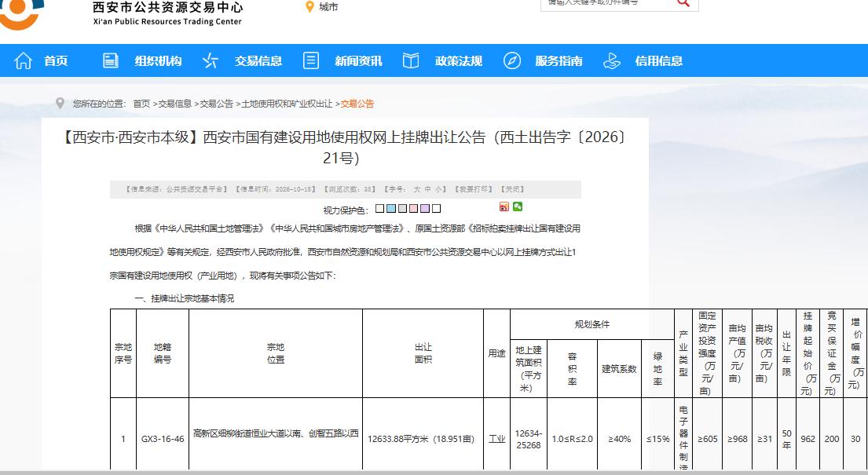This screenshot has height=475, width=868.
Task: Click 我要打印 to print the notice
Action: point(474,189)
